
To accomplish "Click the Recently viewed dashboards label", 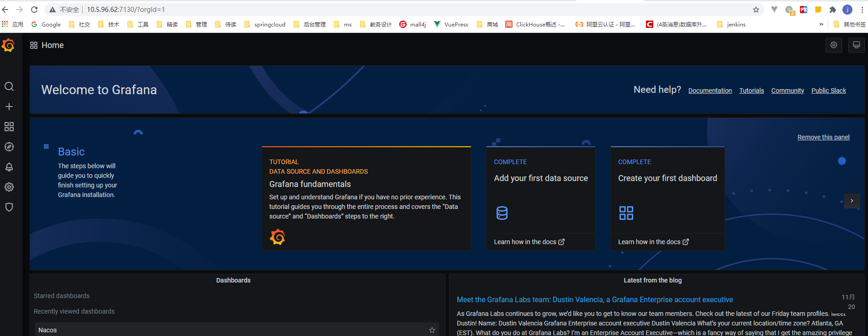I will 74,311.
